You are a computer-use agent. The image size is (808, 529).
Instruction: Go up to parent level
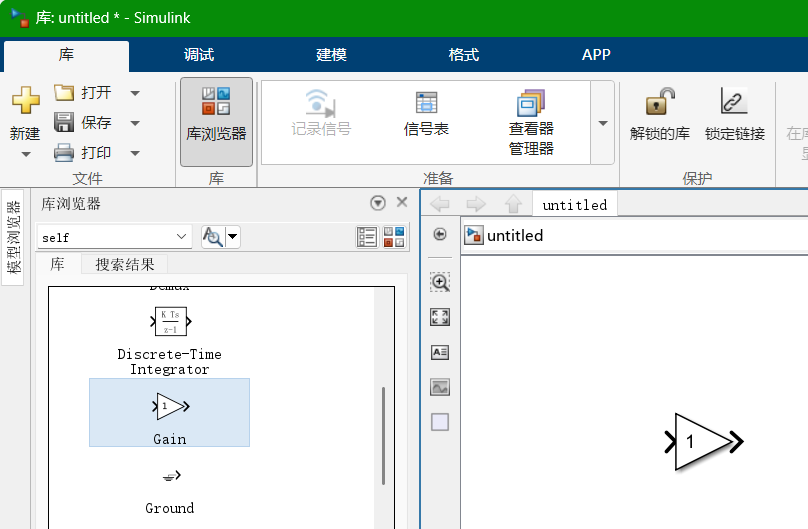pyautogui.click(x=513, y=204)
